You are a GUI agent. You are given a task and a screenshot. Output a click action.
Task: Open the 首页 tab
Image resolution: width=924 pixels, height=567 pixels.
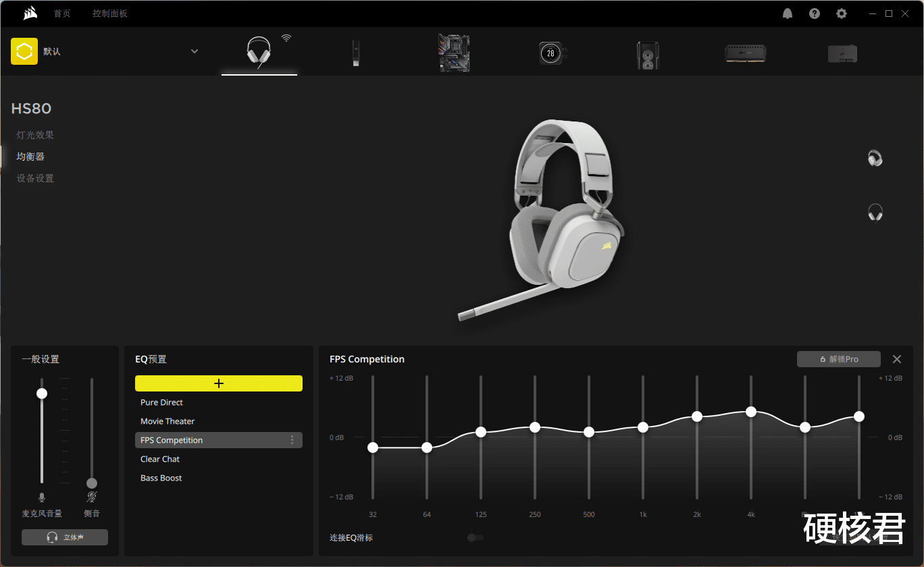tap(62, 13)
